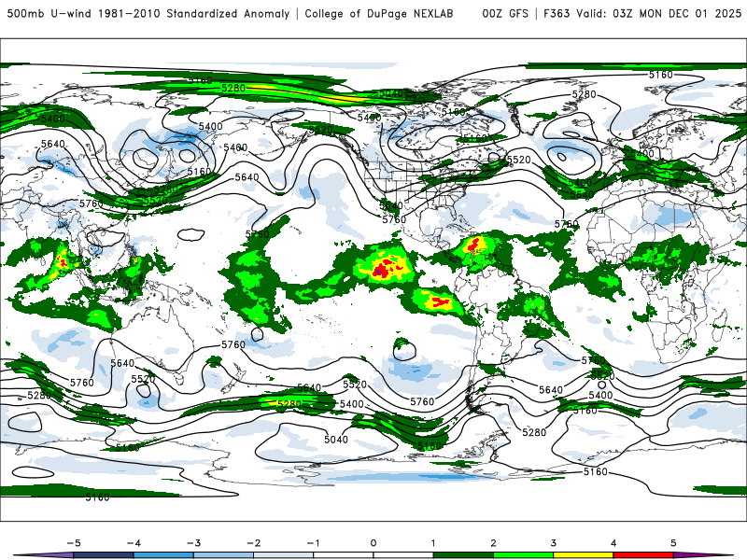
Task: Click the 'College of DuPage NEXLAB' text
Action: [379, 14]
